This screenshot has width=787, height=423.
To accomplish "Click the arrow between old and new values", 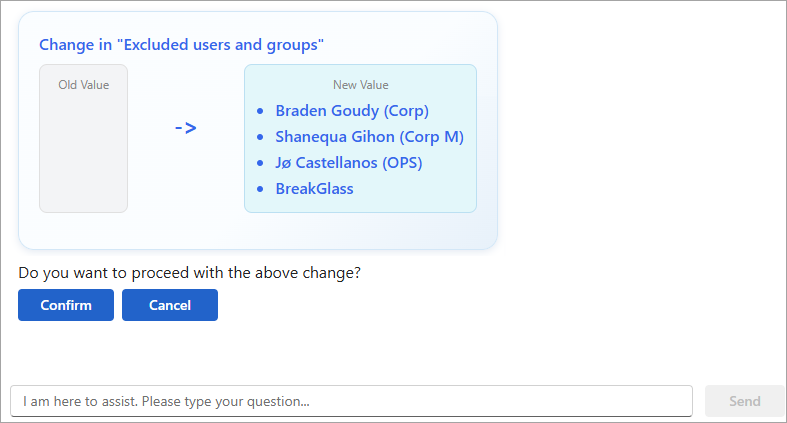I will click(186, 128).
